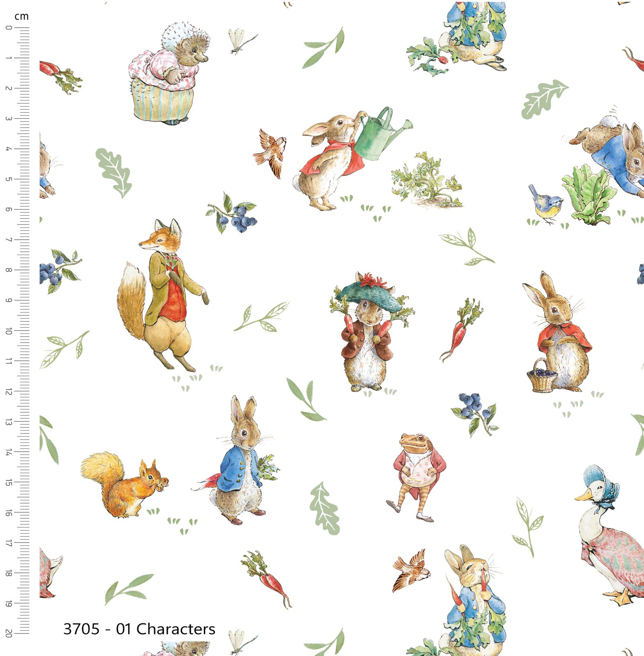The width and height of the screenshot is (644, 656).
Task: Select the sparrow beside the radish-eating rabbit
Action: [411, 570]
